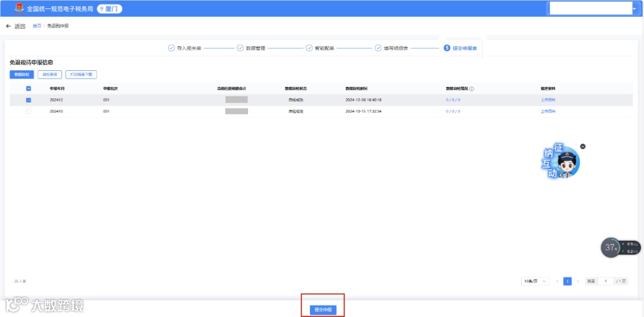Image resolution: width=644 pixels, height=317 pixels.
Task: Open the 征纳互动 assistant mascot
Action: (x=562, y=161)
